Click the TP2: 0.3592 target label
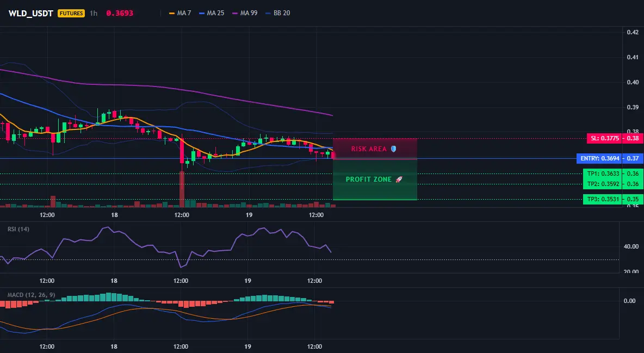The image size is (644, 353). (x=603, y=184)
